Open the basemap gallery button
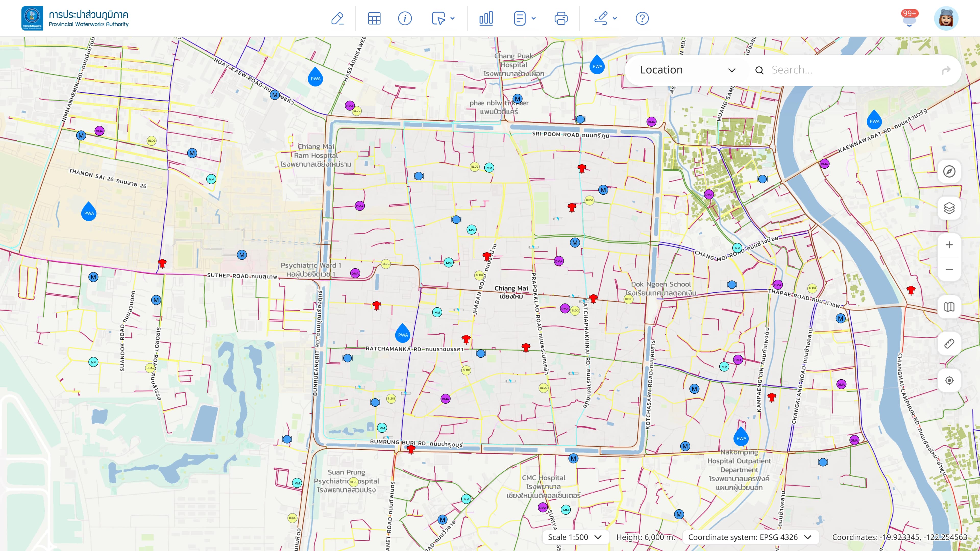Viewport: 980px width, 551px height. pyautogui.click(x=949, y=307)
